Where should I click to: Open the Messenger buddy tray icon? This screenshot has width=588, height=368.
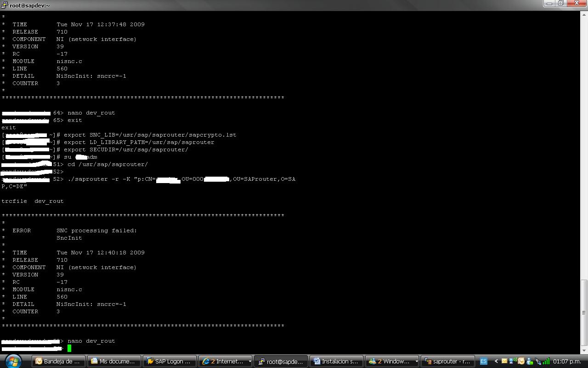coord(529,361)
